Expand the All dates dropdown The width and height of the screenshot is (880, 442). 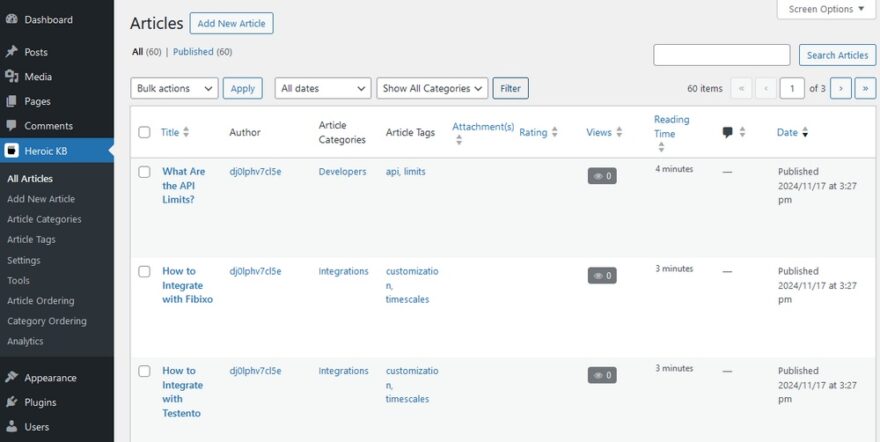pos(322,88)
